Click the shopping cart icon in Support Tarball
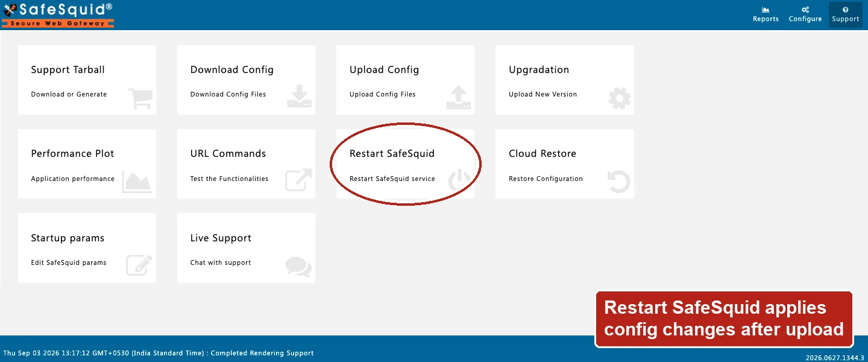The height and width of the screenshot is (362, 868). click(140, 98)
